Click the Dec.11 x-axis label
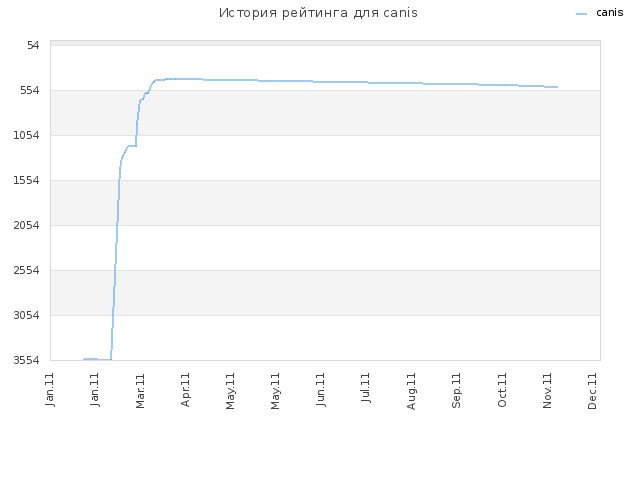The image size is (640, 480). [x=592, y=391]
